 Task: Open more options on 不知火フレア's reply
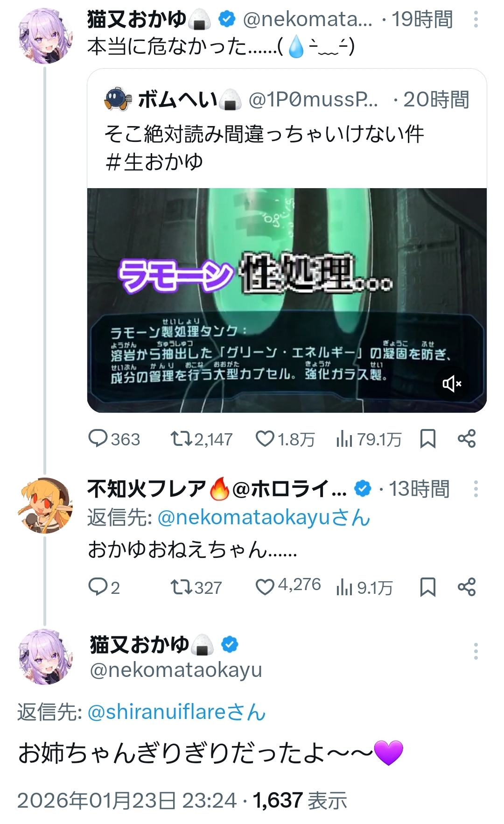[x=476, y=489]
